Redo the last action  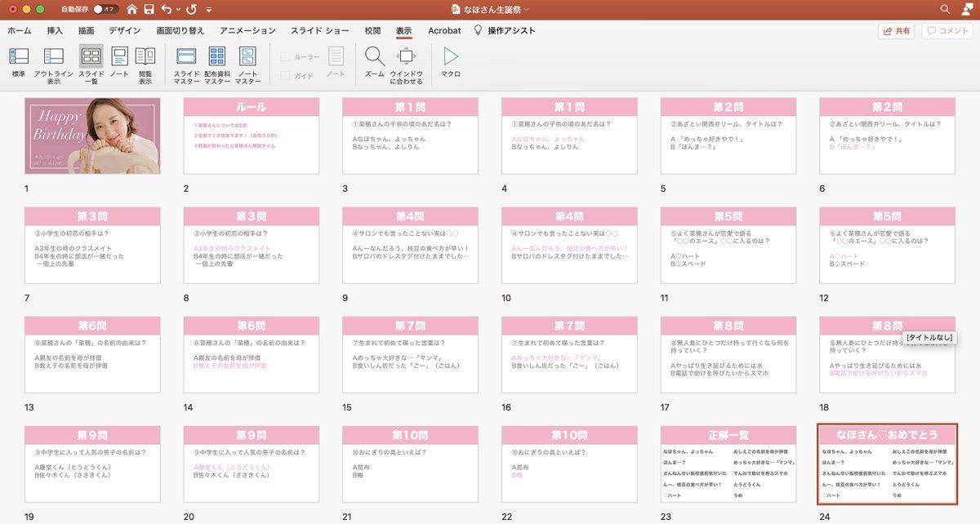191,9
